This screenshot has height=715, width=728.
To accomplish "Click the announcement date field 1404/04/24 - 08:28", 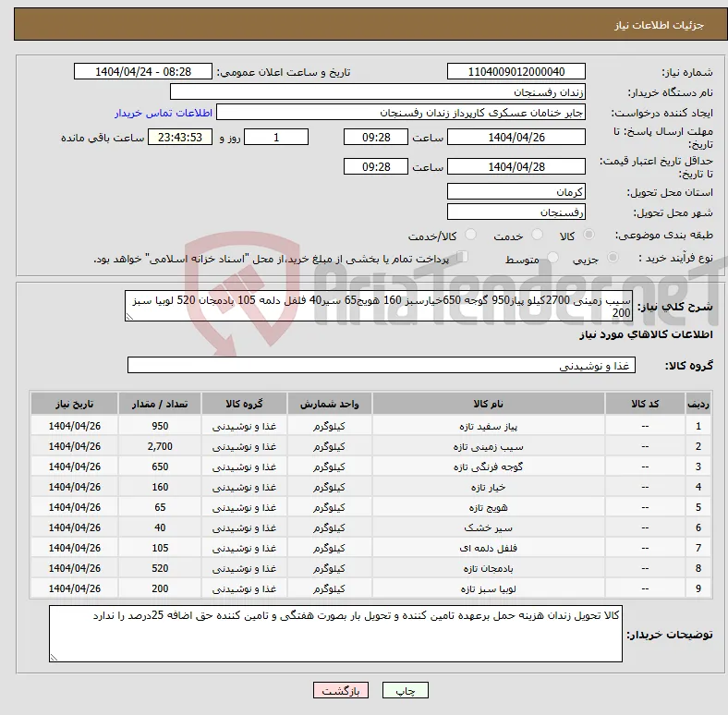I will [143, 71].
